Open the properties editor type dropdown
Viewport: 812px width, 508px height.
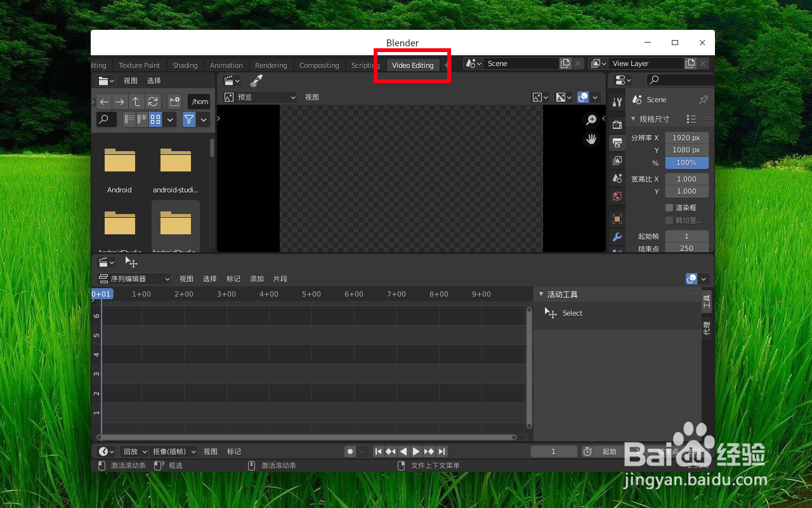tap(624, 80)
